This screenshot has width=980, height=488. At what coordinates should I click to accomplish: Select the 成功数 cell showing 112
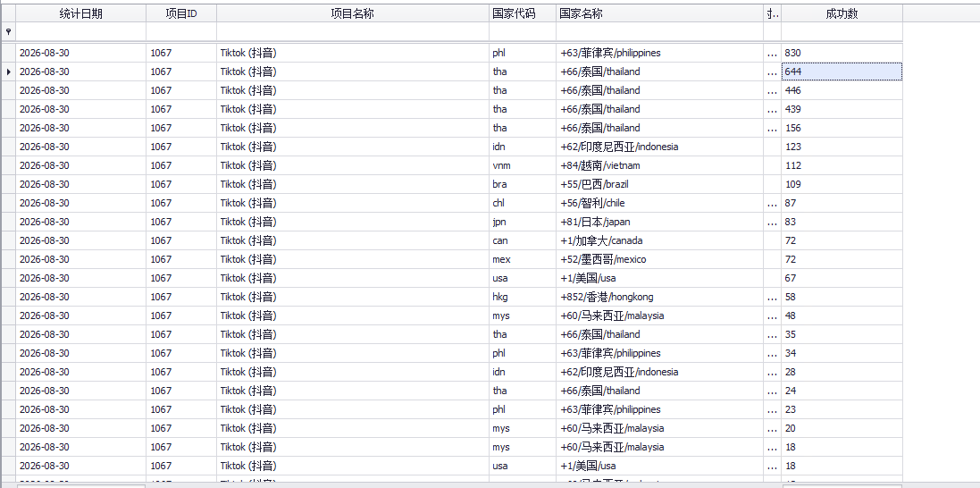point(842,166)
